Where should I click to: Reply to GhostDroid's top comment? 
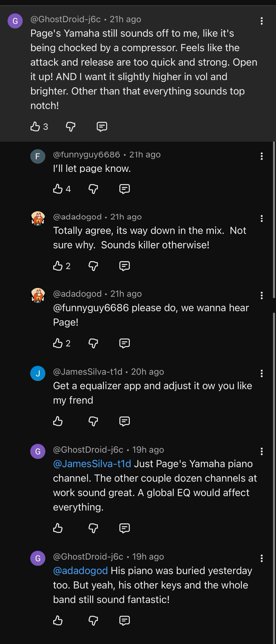click(x=102, y=127)
